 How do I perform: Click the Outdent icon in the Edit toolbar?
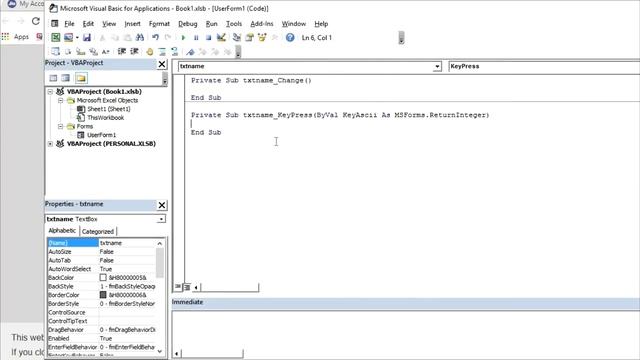tap(134, 51)
